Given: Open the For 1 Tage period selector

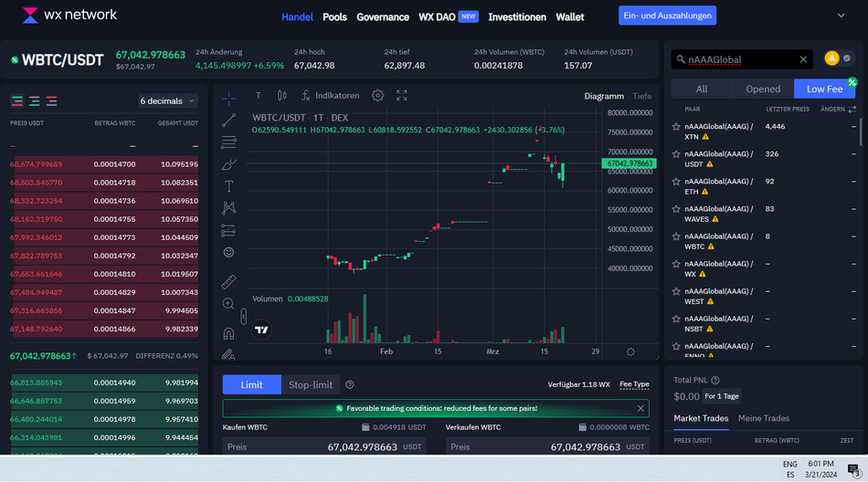Looking at the screenshot, I should coord(721,396).
